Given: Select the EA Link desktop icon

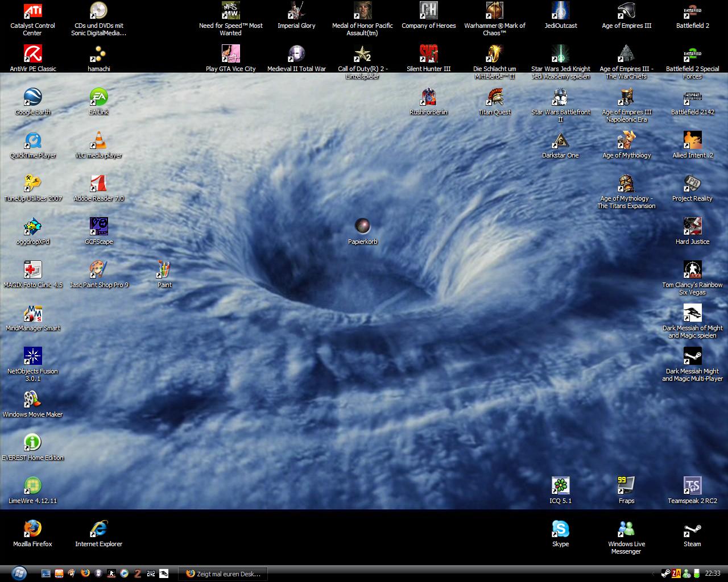Looking at the screenshot, I should (x=98, y=97).
